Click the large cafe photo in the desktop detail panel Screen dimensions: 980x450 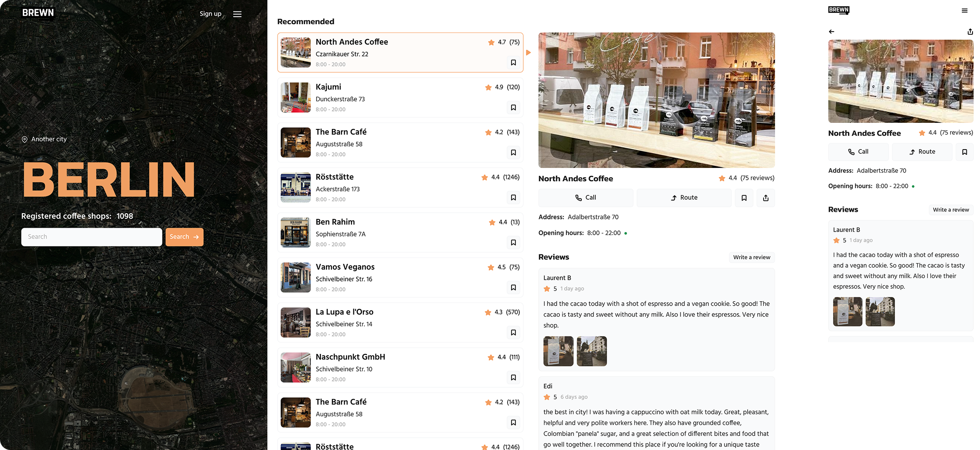[656, 100]
